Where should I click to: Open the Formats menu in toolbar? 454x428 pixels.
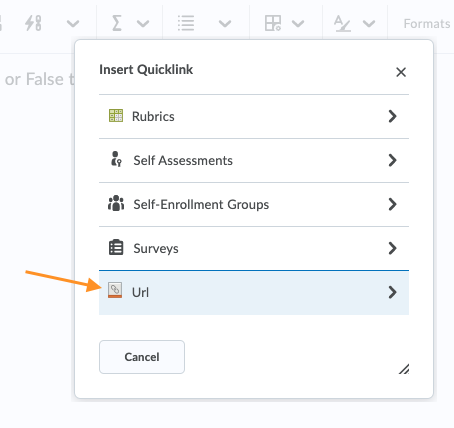(427, 24)
